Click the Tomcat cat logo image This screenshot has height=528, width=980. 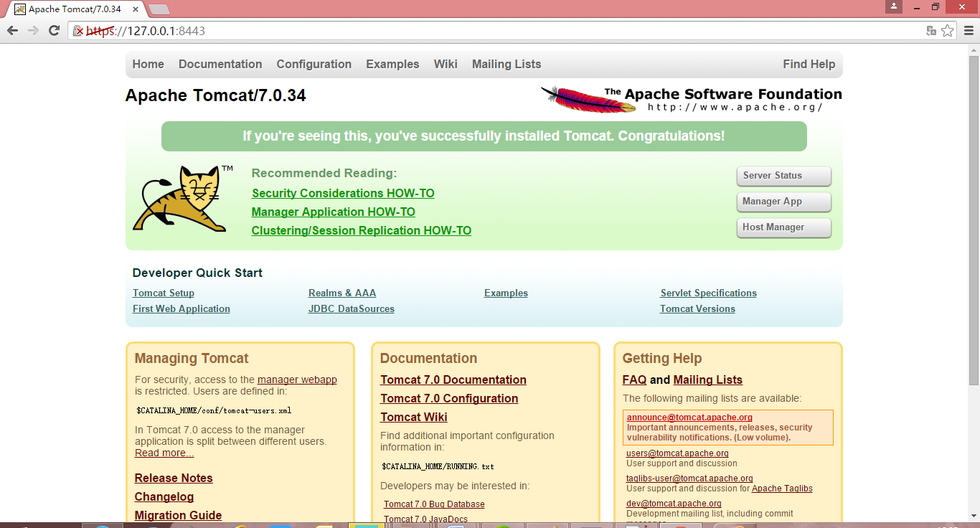click(183, 198)
